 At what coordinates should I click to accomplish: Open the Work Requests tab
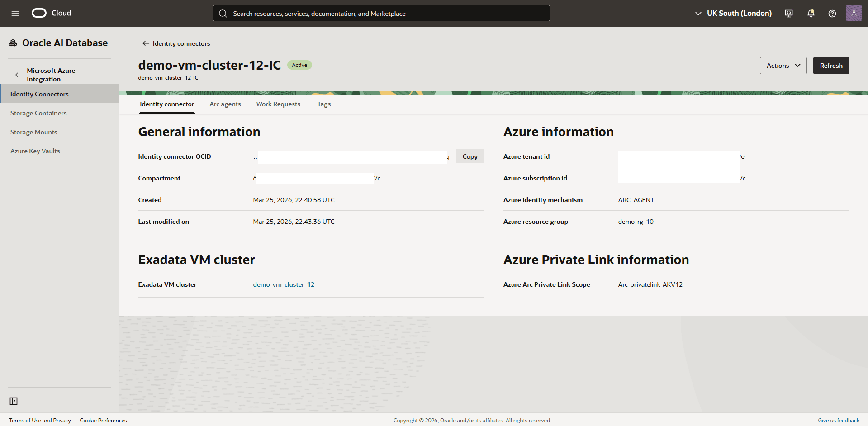pyautogui.click(x=278, y=104)
